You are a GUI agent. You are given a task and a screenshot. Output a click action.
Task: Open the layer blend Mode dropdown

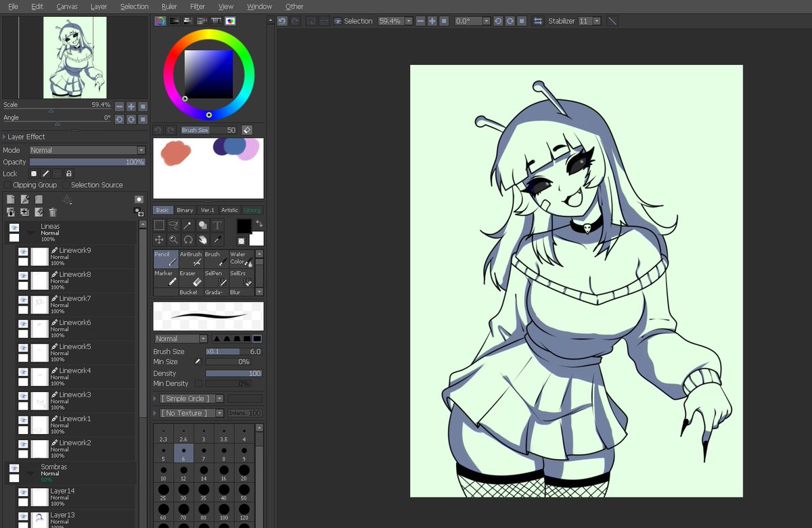pyautogui.click(x=87, y=150)
